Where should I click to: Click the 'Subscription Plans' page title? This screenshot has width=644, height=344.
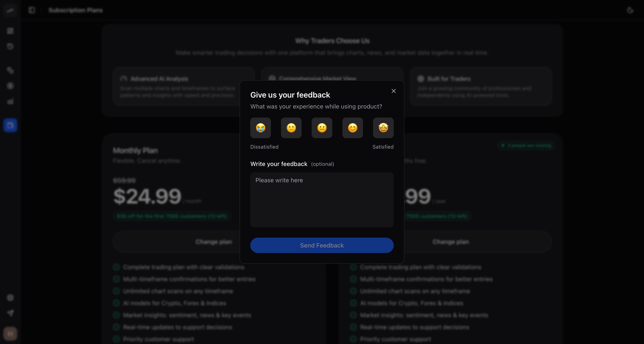click(x=76, y=10)
